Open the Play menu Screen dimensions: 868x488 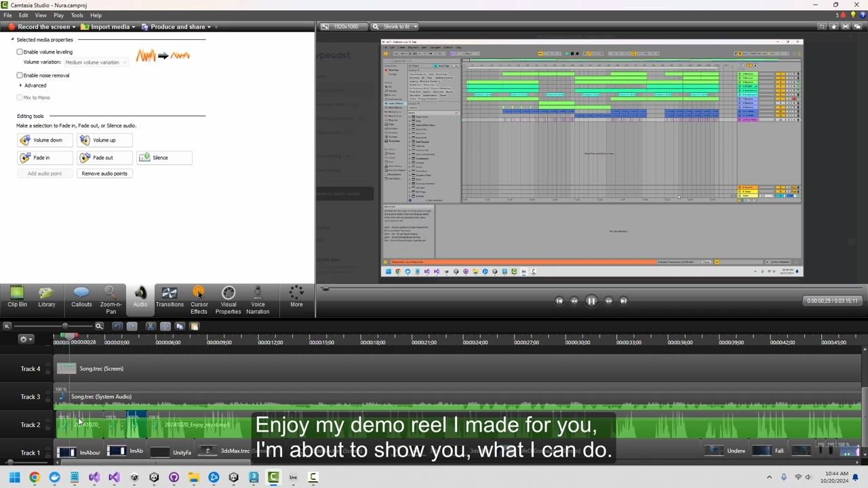(x=58, y=15)
